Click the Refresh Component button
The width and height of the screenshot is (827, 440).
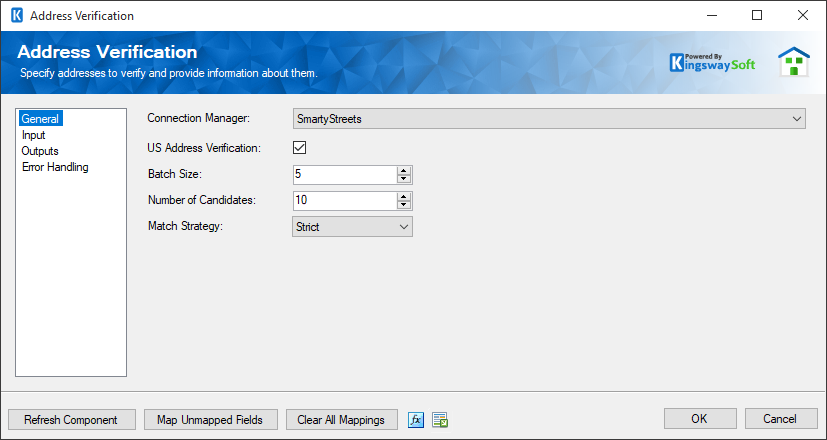(72, 419)
